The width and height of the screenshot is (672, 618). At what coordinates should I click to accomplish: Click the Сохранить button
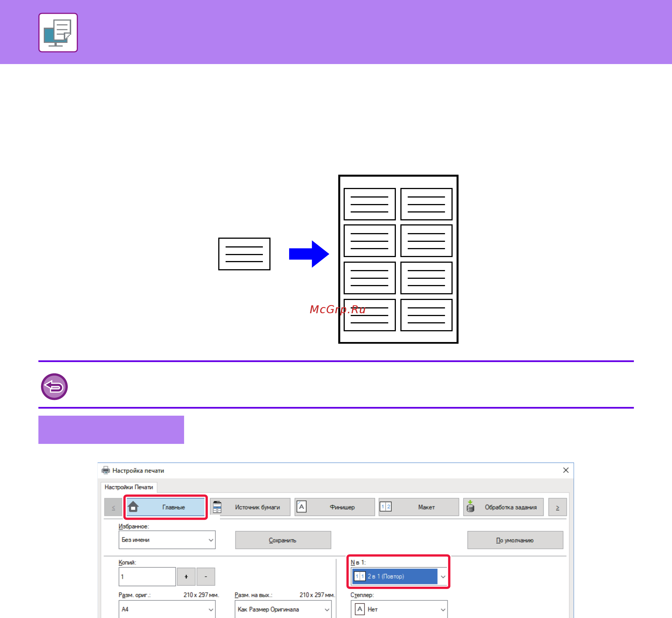[283, 540]
